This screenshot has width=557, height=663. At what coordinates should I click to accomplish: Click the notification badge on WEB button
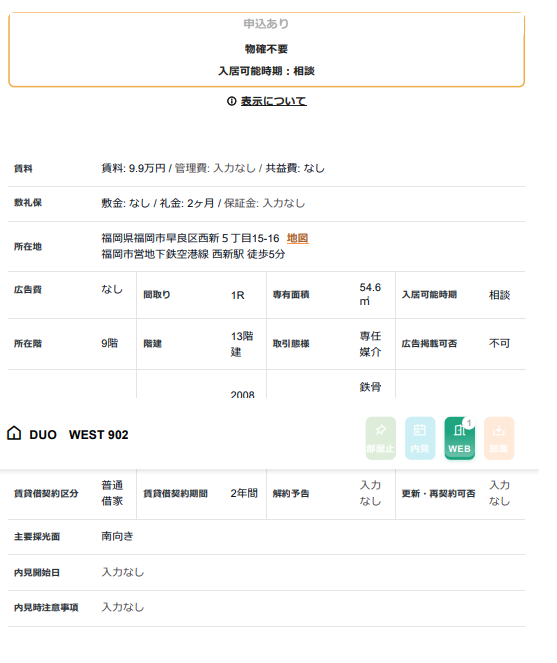click(469, 422)
